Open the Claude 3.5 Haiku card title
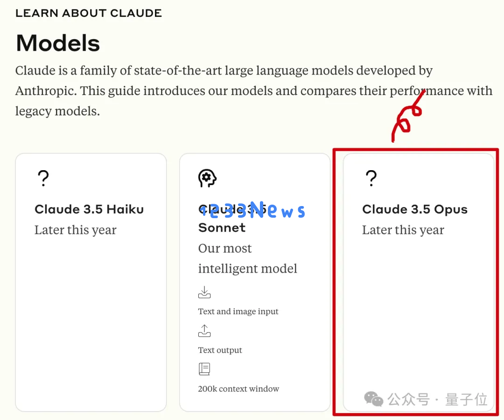This screenshot has height=420, width=504. (89, 209)
